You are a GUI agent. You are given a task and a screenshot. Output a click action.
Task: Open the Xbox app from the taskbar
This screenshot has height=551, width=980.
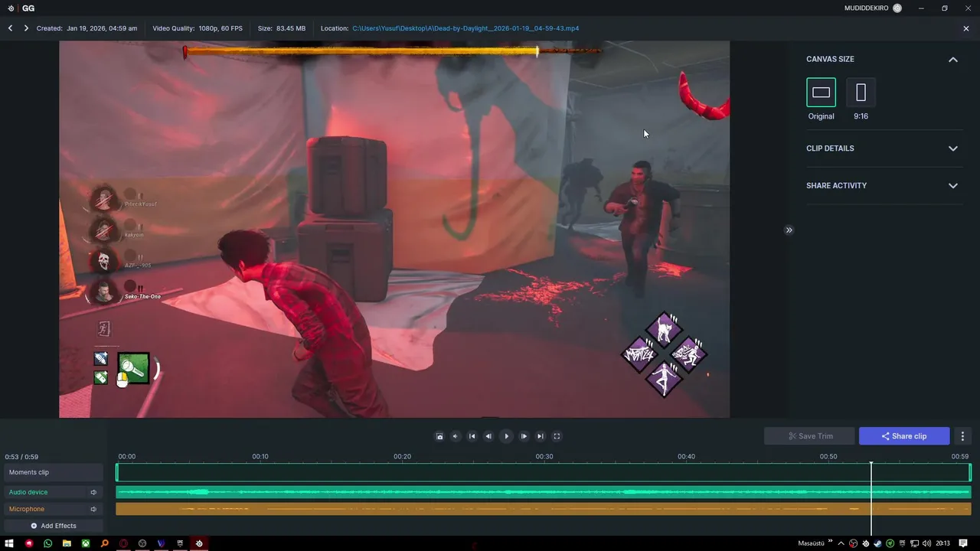(x=86, y=543)
